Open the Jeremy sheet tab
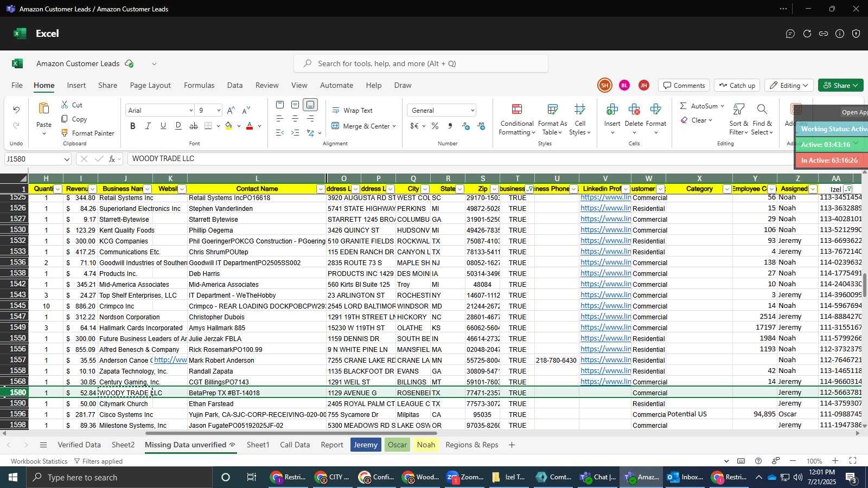The width and height of the screenshot is (868, 488). 366,445
